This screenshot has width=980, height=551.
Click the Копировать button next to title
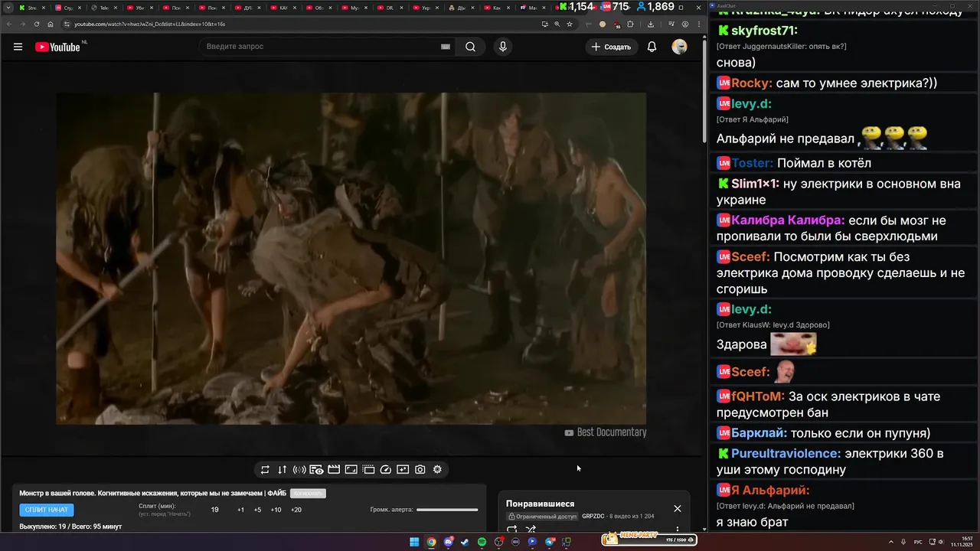click(308, 494)
